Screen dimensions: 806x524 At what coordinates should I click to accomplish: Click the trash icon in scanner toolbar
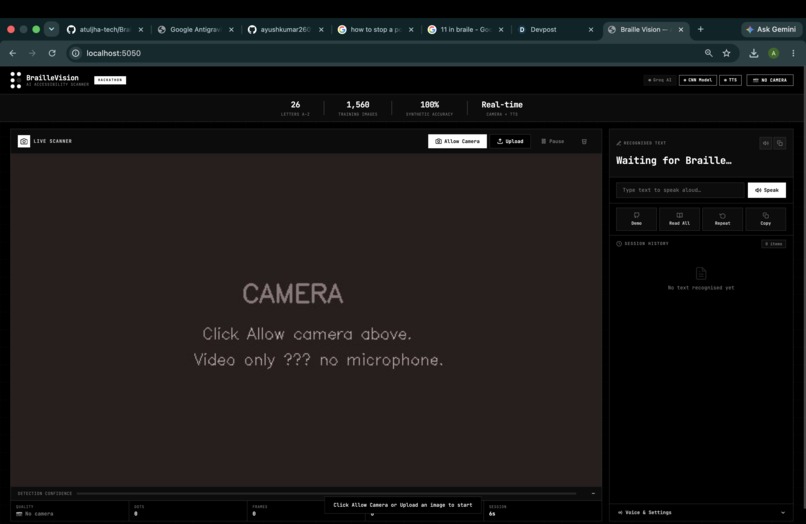584,141
